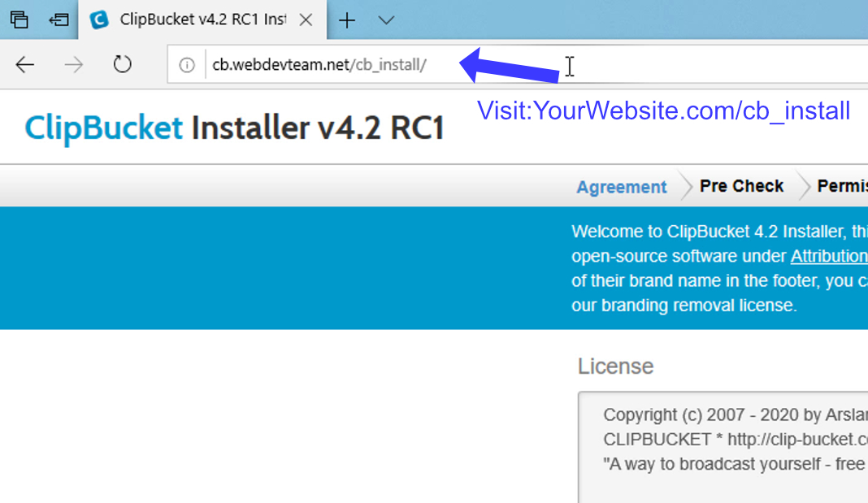Open a new tab with plus button
Viewport: 868px width, 503px height.
coord(347,20)
